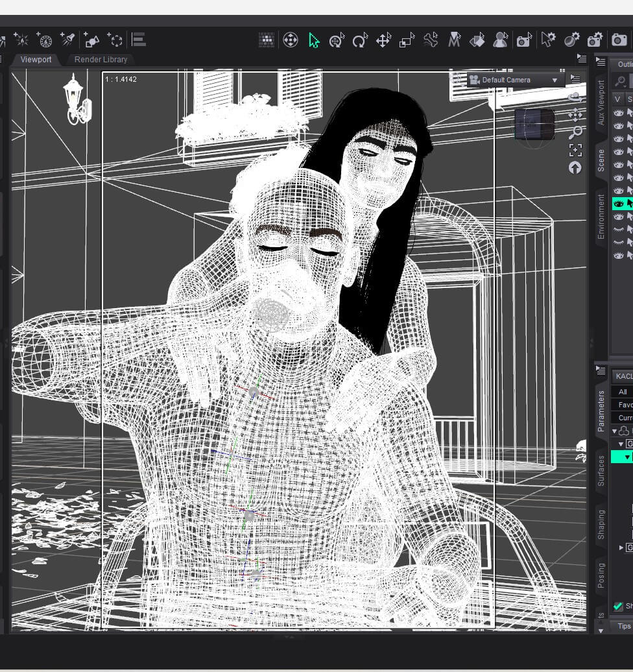Toggle visibility eye on highlighted Scene row
The width and height of the screenshot is (633, 672).
618,204
